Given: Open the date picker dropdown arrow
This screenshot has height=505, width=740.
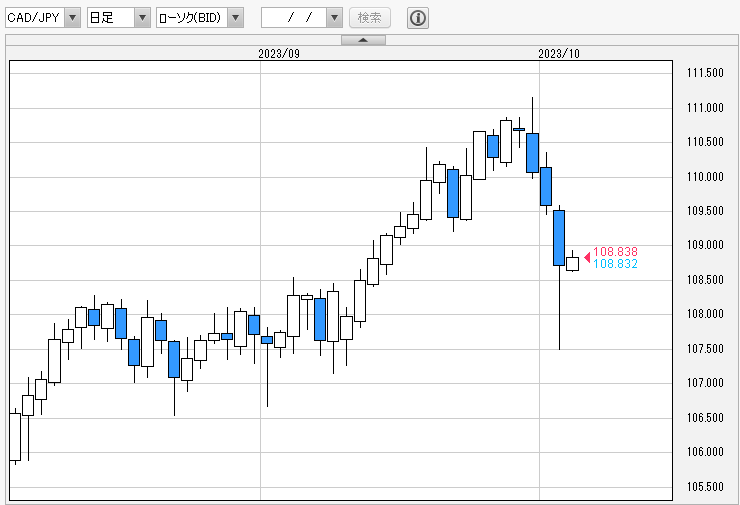Looking at the screenshot, I should point(334,18).
